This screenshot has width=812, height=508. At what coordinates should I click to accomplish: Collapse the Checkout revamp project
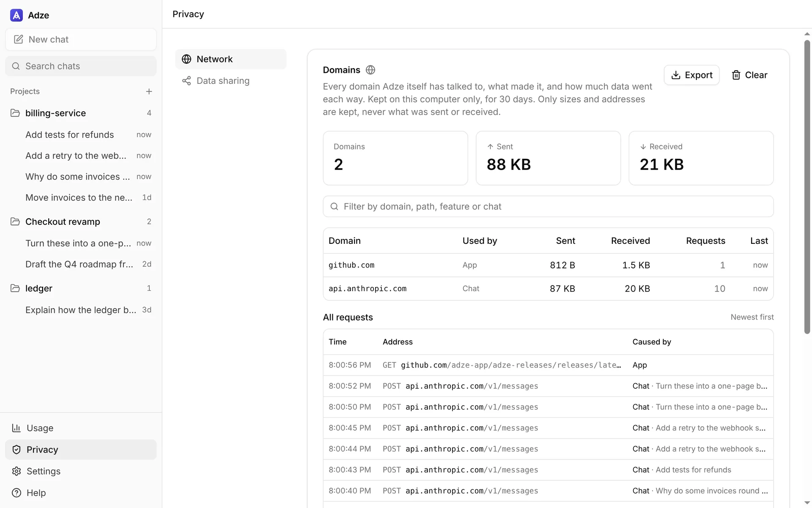point(81,221)
